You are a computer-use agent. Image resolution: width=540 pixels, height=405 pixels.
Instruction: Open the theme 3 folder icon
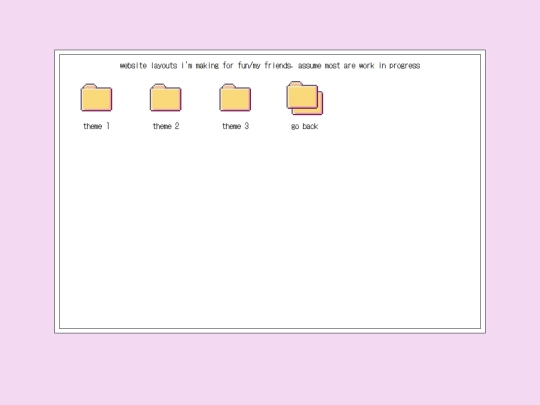[235, 97]
